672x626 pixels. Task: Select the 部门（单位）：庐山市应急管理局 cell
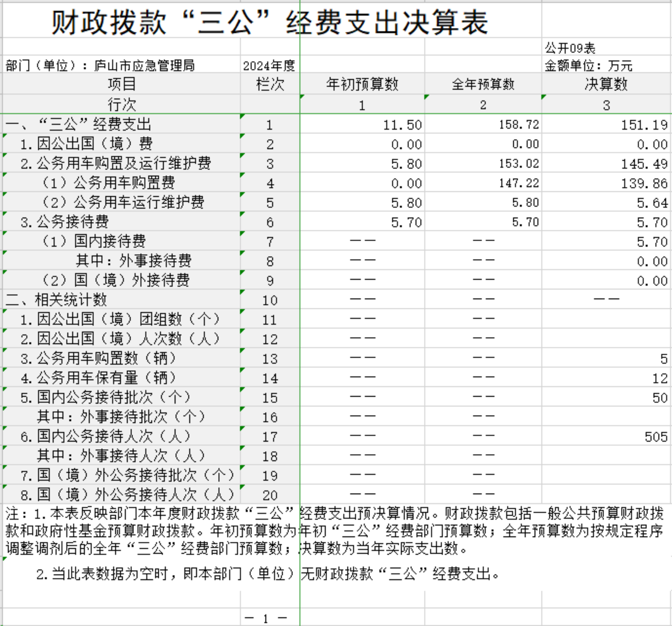pyautogui.click(x=100, y=66)
